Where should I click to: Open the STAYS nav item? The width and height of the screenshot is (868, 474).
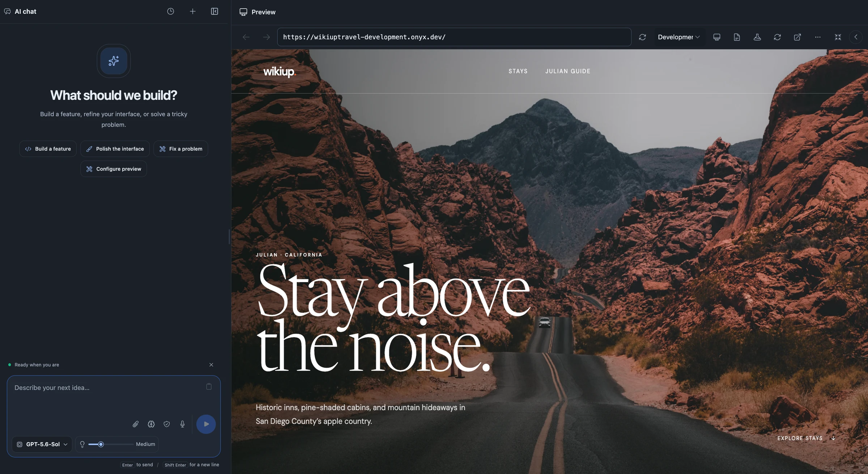click(518, 71)
